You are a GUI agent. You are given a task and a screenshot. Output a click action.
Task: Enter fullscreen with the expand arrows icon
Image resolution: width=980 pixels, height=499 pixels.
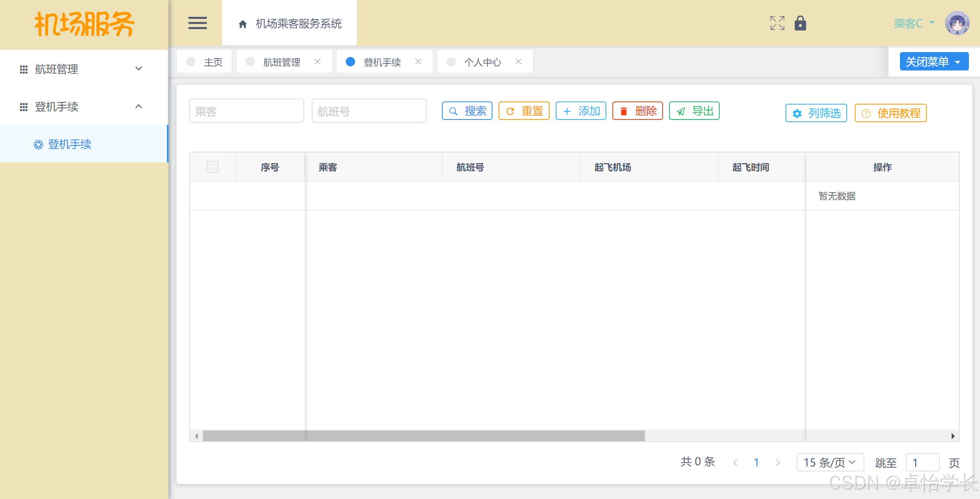(777, 23)
